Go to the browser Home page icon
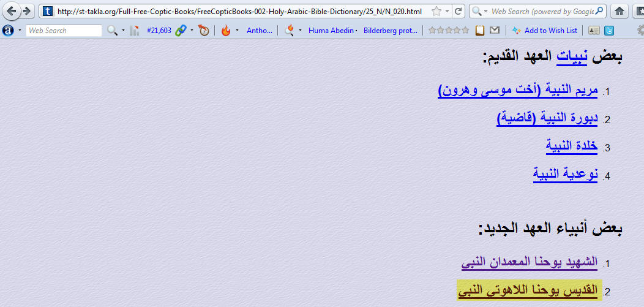 620,11
